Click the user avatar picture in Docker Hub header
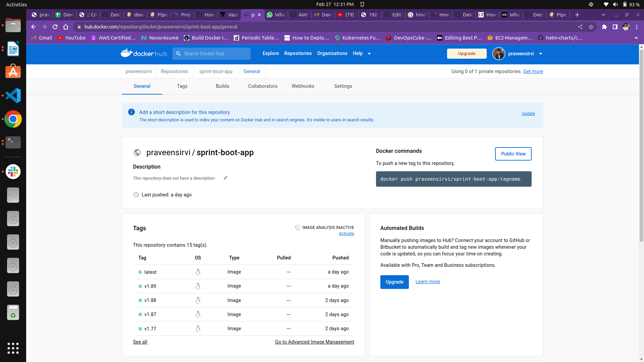Screen dimensions: 644x362 pos(498,54)
